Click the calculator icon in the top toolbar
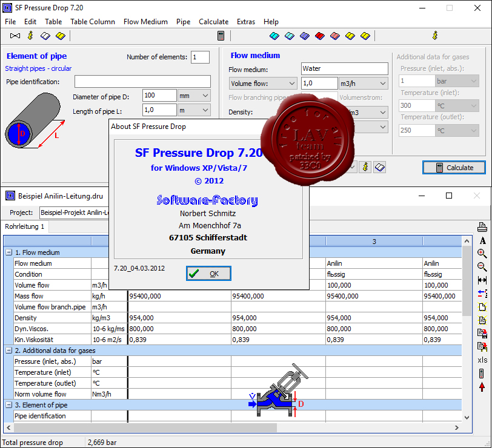This screenshot has width=492, height=448. click(221, 36)
